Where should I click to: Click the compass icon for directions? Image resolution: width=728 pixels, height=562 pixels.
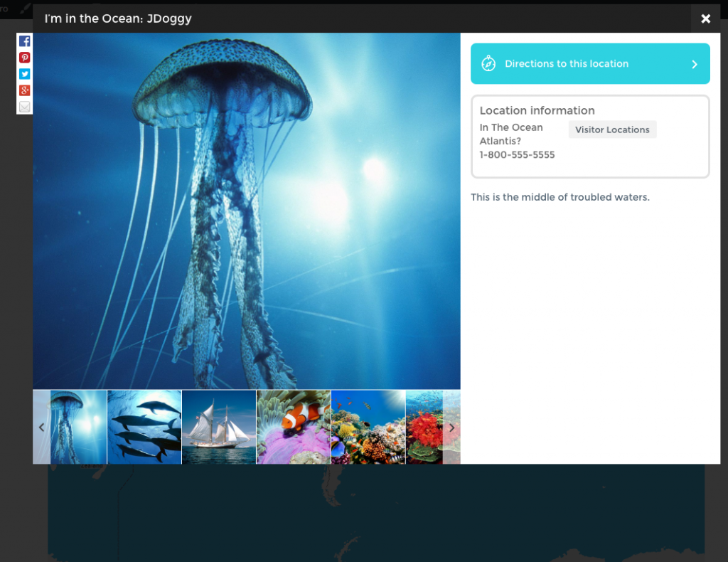488,64
